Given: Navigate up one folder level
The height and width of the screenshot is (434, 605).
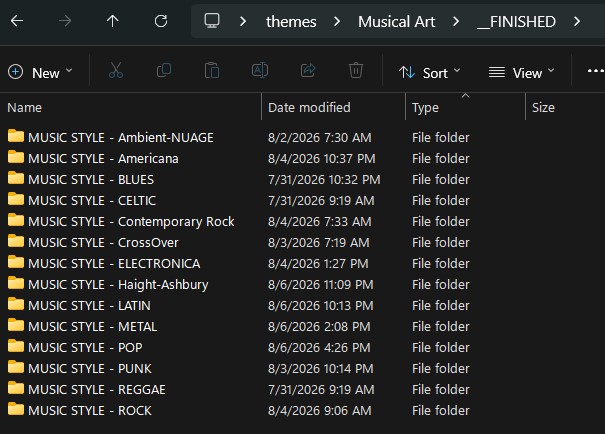Looking at the screenshot, I should click(x=112, y=21).
